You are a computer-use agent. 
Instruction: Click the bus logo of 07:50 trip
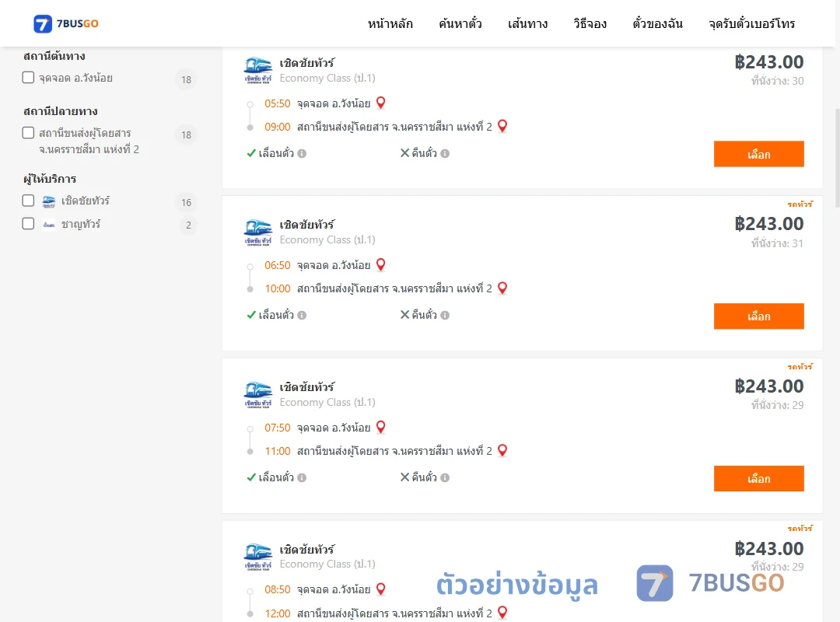pos(258,394)
